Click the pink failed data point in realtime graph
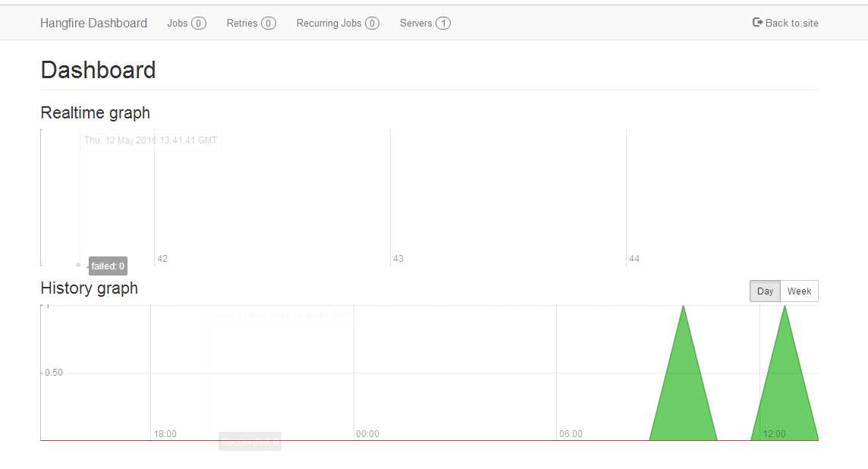The image size is (868, 469). point(78,265)
